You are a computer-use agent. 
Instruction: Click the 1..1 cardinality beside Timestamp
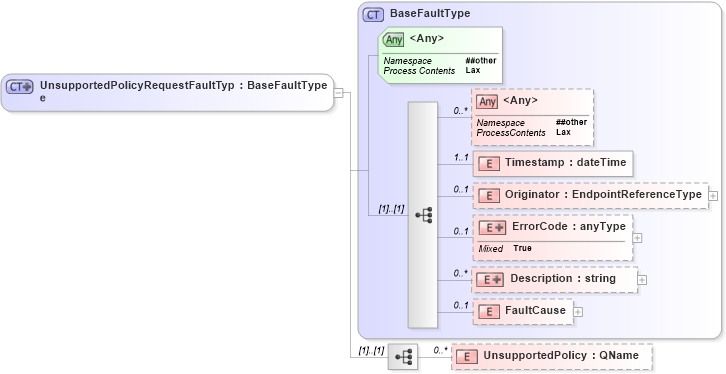point(461,158)
